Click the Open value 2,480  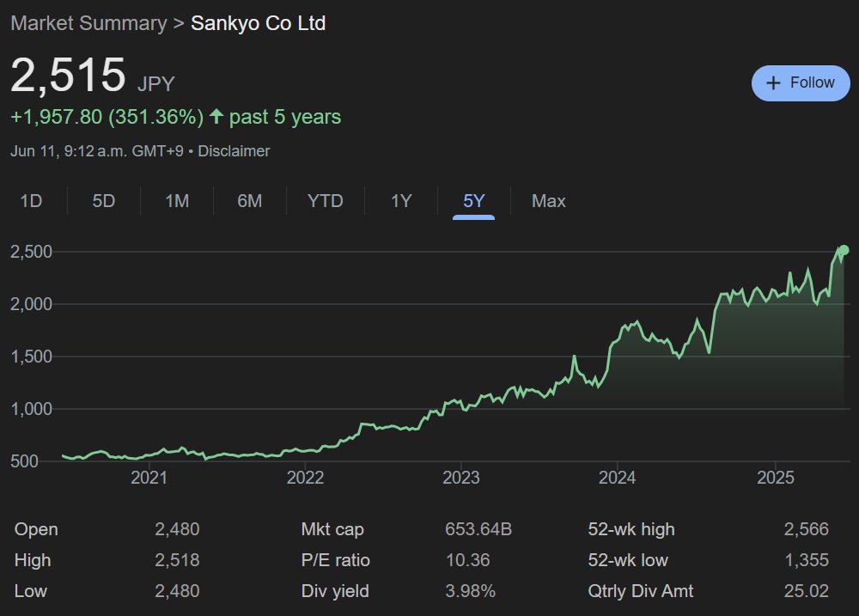tap(177, 529)
